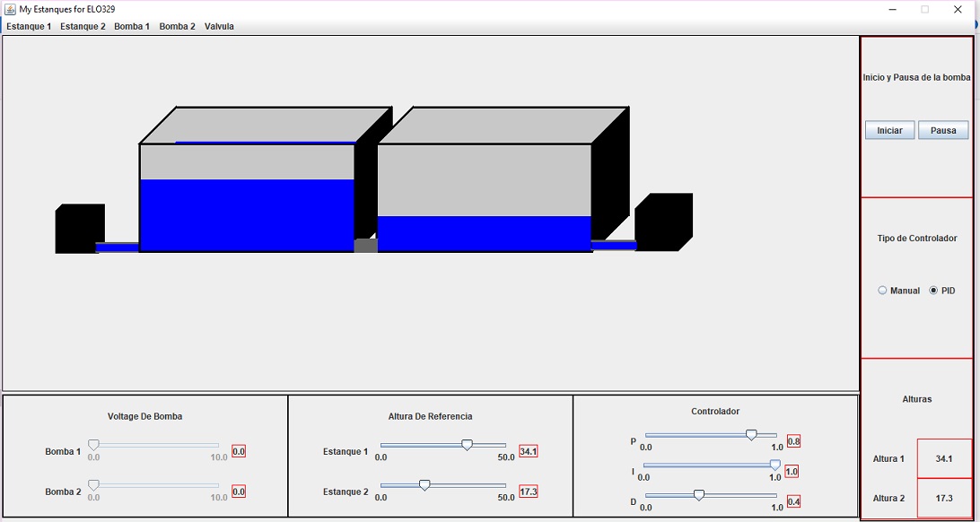
Task: Click the Pausa button
Action: 943,131
